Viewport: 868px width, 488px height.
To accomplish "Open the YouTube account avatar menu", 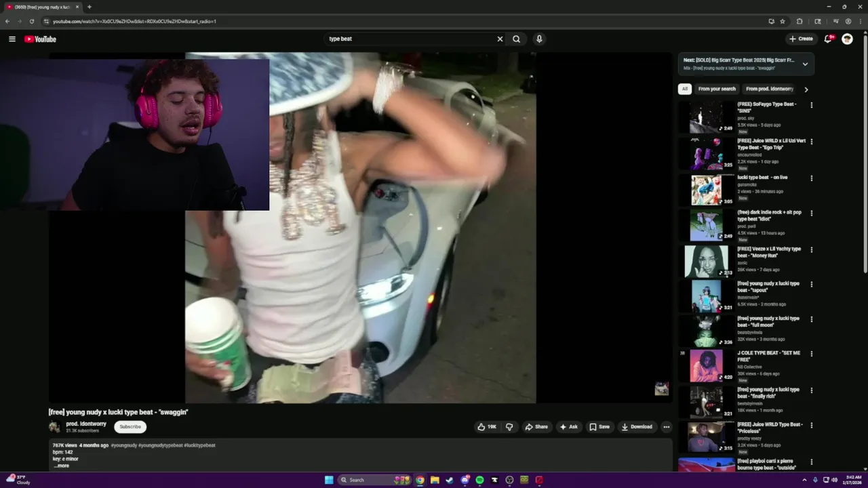I will 847,39.
